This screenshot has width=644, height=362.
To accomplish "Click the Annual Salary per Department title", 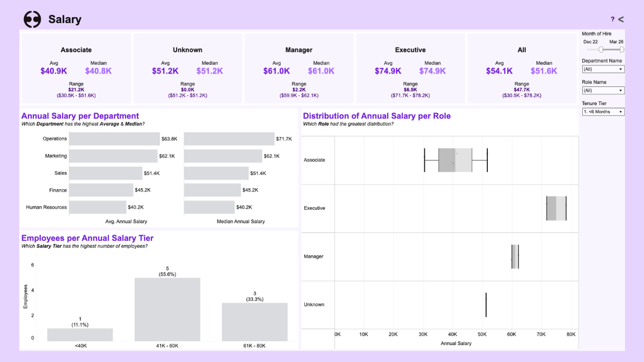I will coord(80,116).
